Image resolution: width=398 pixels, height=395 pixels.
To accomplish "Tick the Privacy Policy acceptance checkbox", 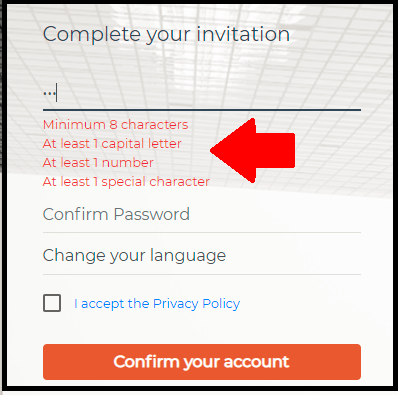I will [52, 303].
